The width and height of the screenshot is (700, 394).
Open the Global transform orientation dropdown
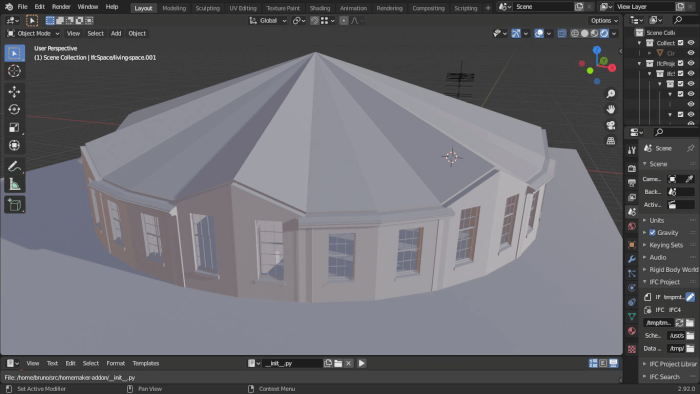point(268,21)
